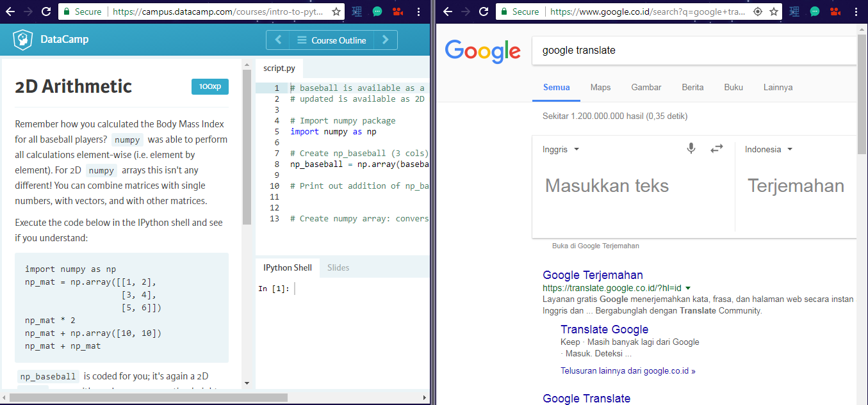Switch to the Slides tab
This screenshot has width=868, height=405.
coord(338,267)
